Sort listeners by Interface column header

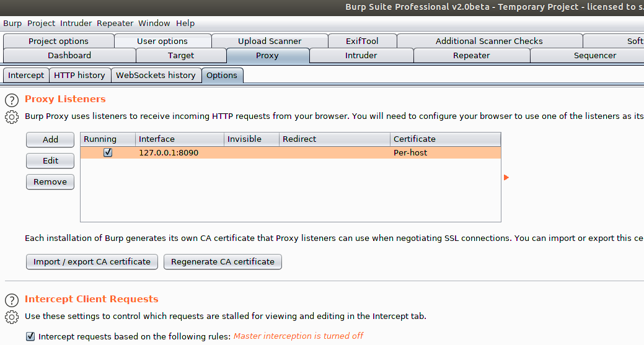(180, 139)
